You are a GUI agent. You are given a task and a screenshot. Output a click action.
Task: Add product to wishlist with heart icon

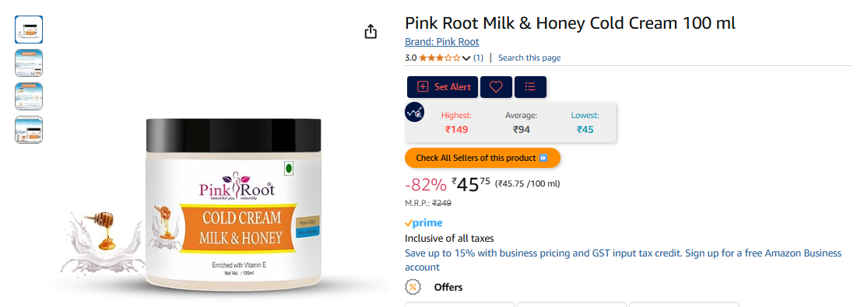coord(496,87)
